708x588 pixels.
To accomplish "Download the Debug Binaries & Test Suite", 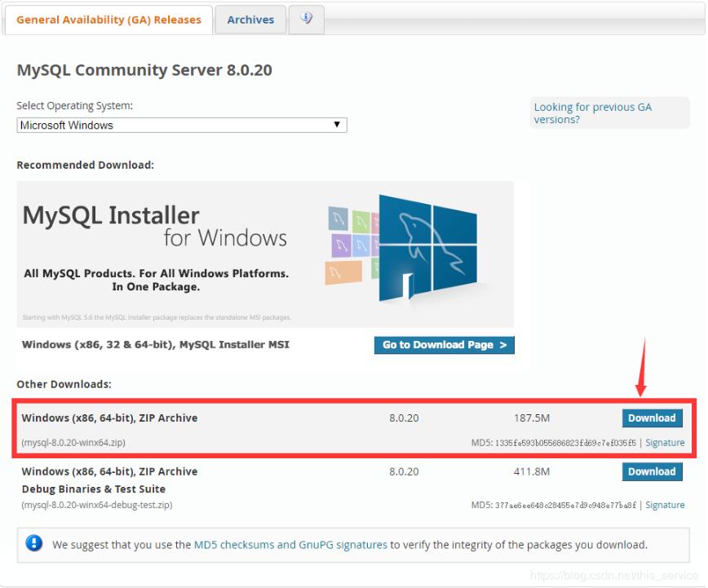I will click(x=652, y=471).
